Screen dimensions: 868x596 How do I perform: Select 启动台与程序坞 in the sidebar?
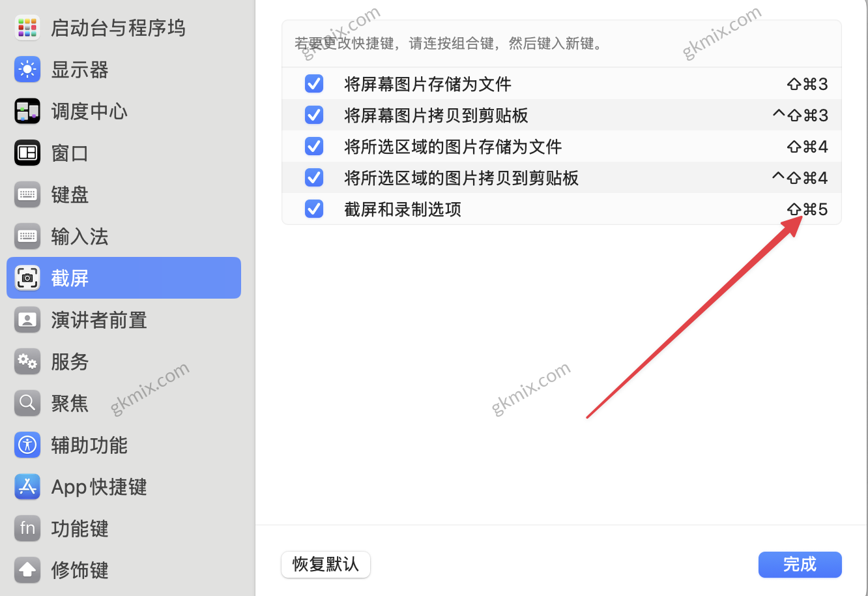pyautogui.click(x=118, y=28)
